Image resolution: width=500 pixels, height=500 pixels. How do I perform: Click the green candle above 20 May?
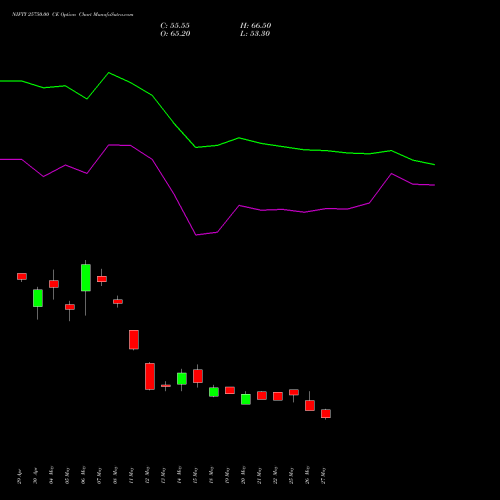pos(246,399)
